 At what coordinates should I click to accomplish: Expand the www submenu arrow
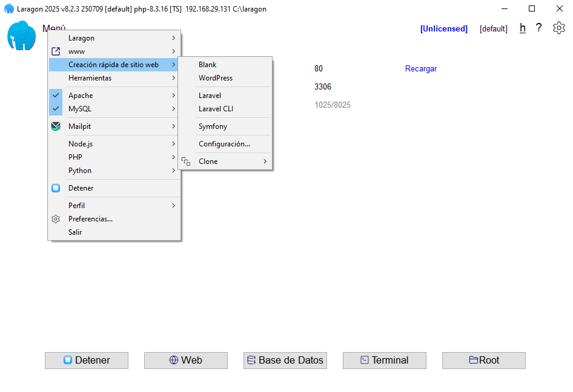click(x=174, y=51)
